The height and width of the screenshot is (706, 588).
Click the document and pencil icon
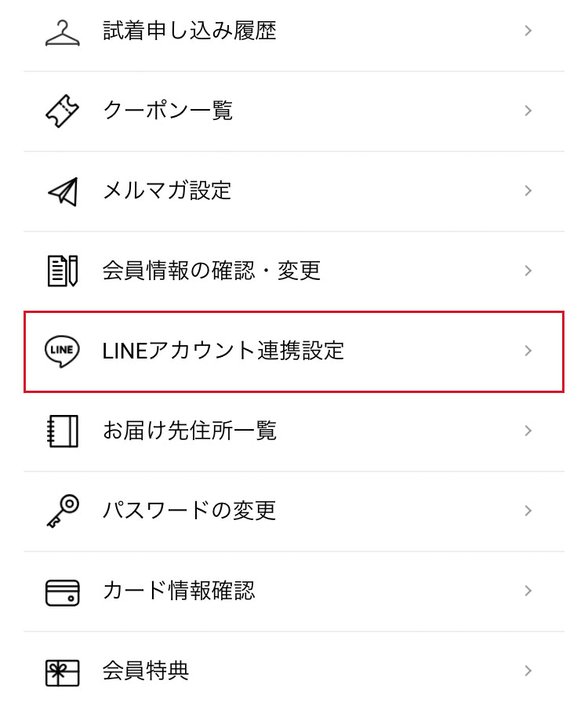63,271
